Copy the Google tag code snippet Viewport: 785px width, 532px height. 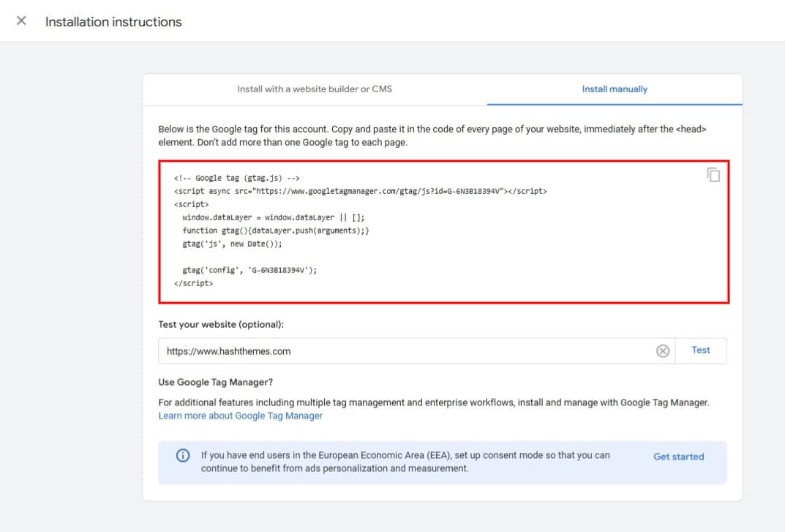click(713, 175)
